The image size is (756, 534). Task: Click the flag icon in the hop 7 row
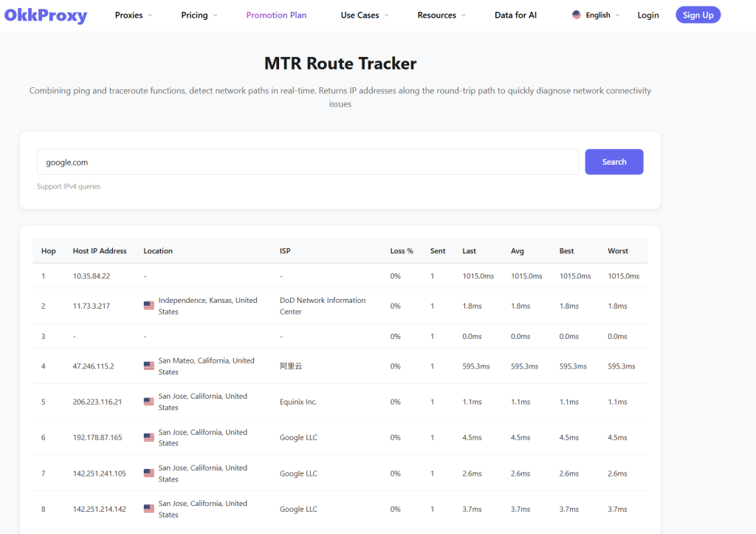[148, 473]
